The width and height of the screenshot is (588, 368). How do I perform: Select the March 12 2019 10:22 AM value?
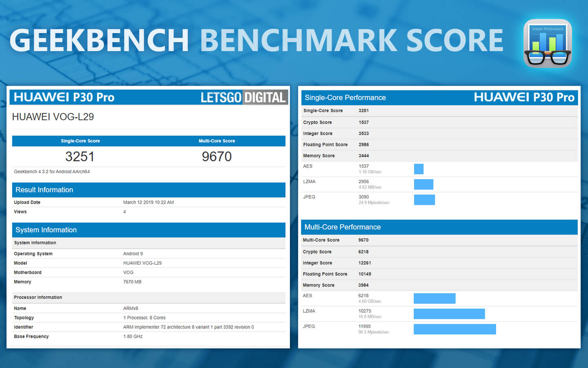(x=149, y=202)
